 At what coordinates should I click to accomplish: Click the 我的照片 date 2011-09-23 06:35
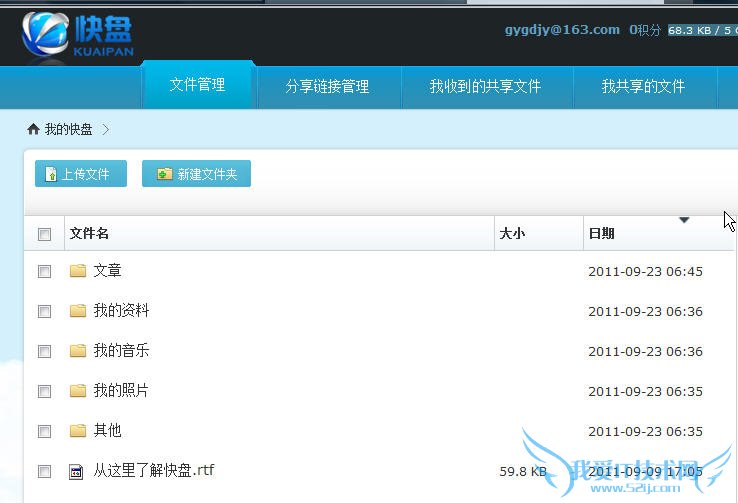point(645,391)
